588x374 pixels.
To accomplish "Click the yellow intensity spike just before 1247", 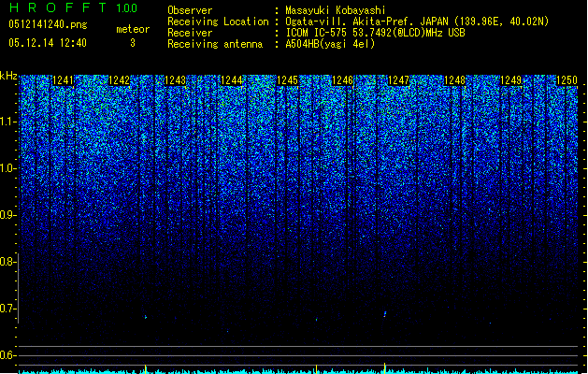I will click(x=385, y=367).
